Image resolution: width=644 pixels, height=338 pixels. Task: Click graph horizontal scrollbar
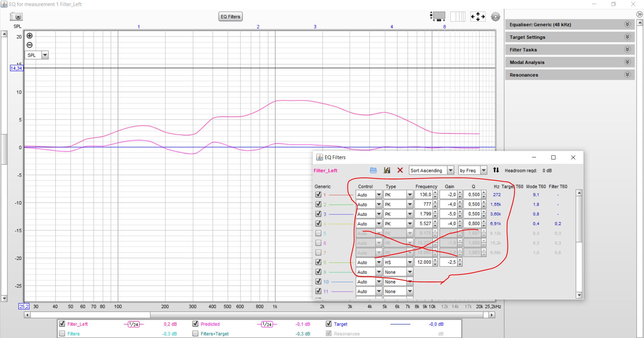(259, 315)
